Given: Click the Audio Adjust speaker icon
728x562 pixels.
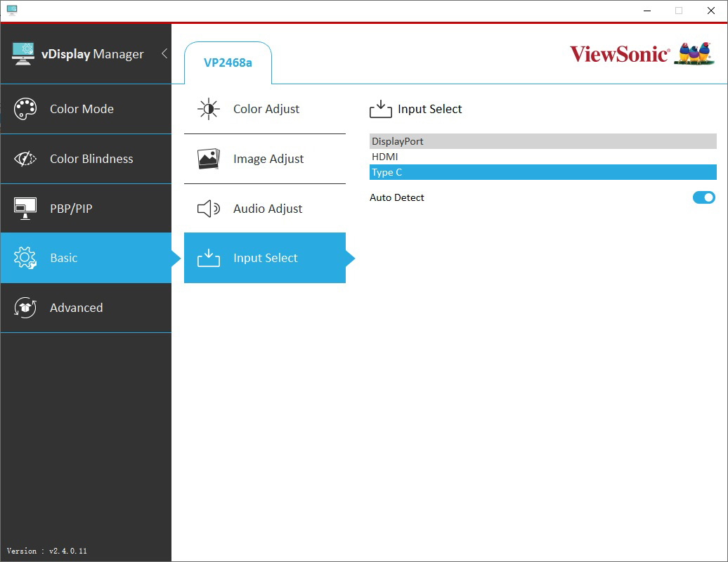Looking at the screenshot, I should (209, 209).
